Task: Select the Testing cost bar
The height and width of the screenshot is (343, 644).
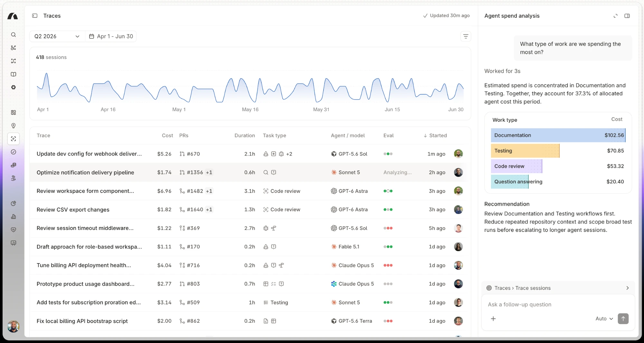Action: [x=525, y=151]
